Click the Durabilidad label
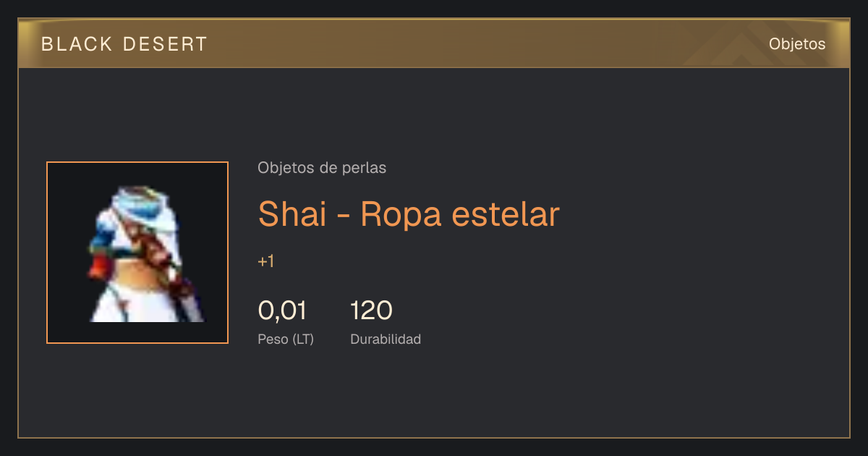 click(x=386, y=339)
